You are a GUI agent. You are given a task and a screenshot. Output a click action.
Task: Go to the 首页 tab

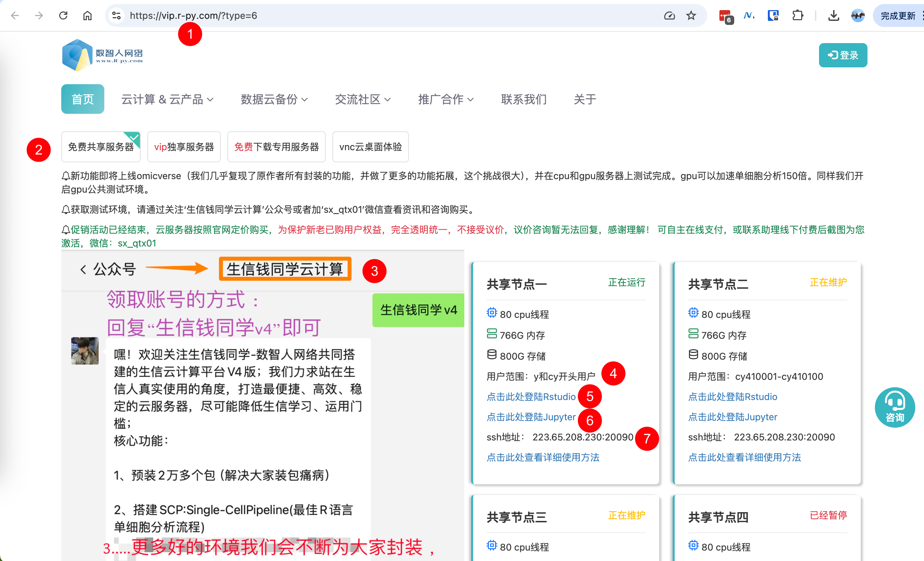[x=82, y=99]
